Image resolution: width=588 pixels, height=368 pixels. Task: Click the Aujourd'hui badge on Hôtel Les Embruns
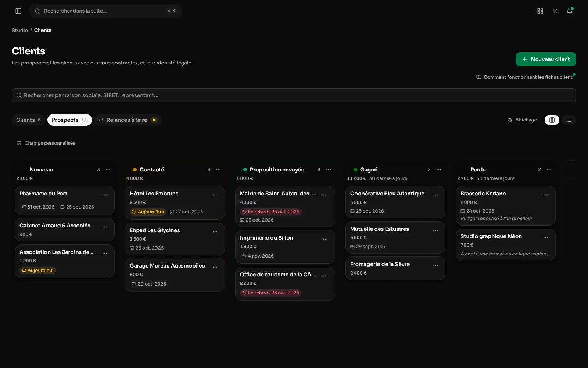[148, 212]
